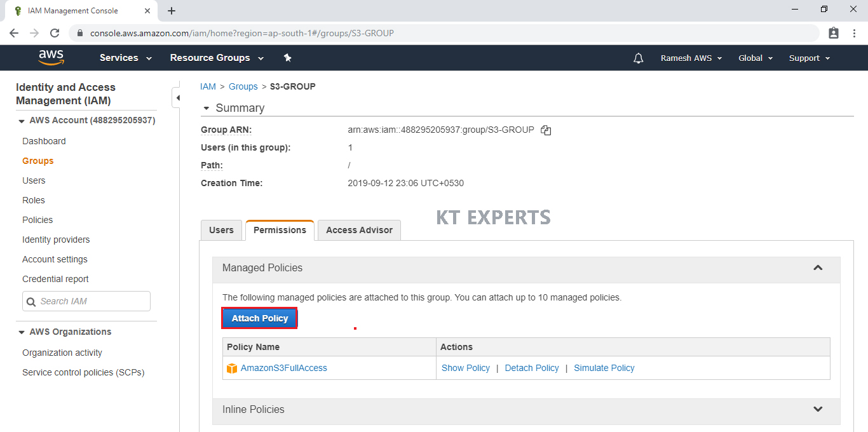This screenshot has height=432, width=868.
Task: Click the pin shortcut icon in AWS navbar
Action: (287, 58)
